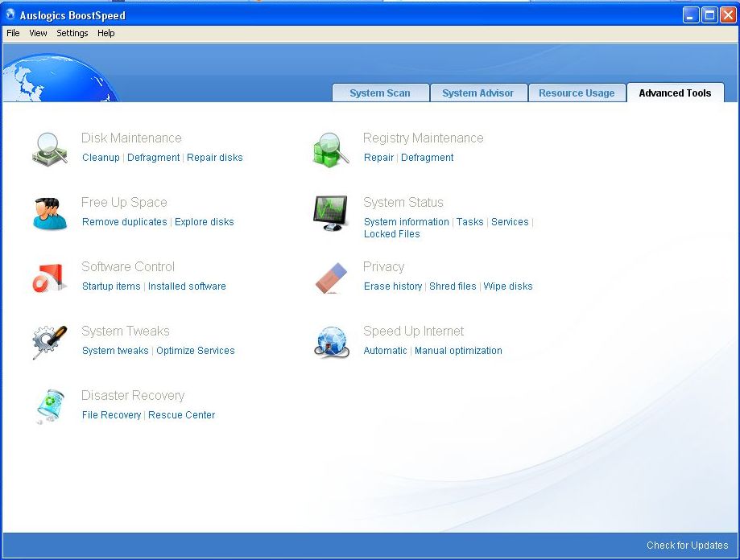
Task: Open the Shred files link
Action: [453, 286]
